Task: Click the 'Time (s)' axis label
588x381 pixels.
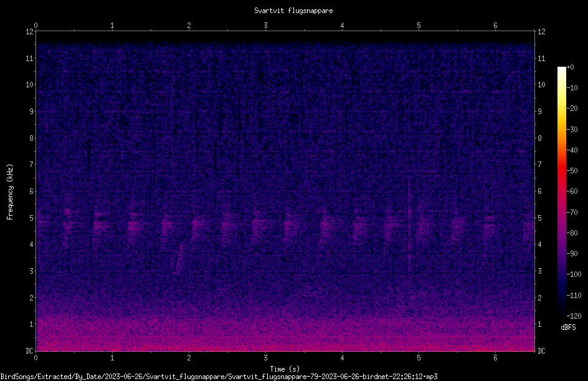Action: click(x=285, y=369)
